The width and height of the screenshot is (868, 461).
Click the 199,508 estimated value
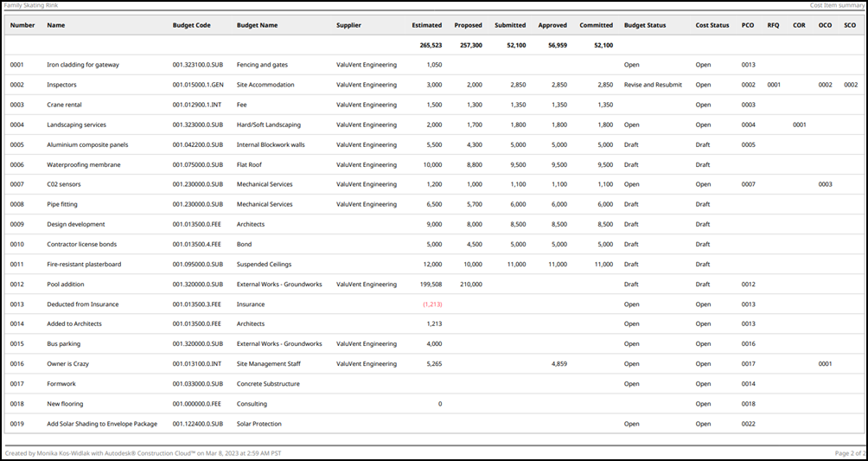point(431,285)
